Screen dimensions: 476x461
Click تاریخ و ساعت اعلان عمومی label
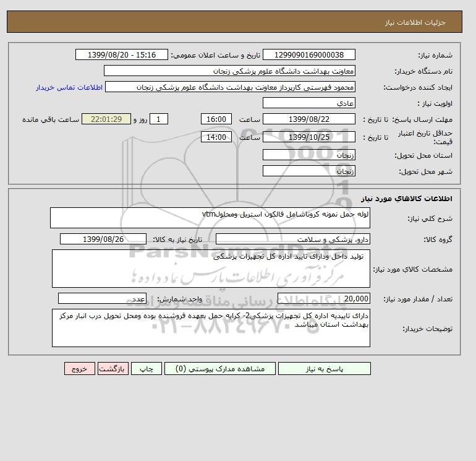pos(216,55)
